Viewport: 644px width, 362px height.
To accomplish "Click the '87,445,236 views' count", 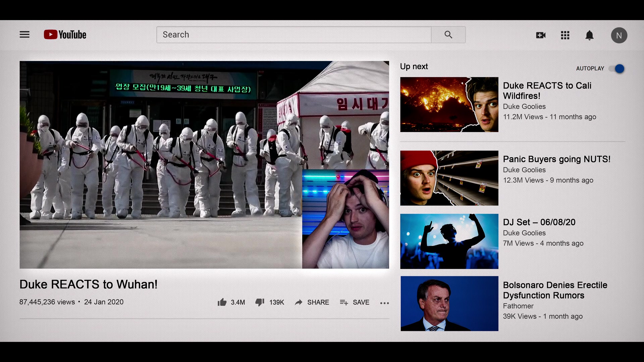I will pyautogui.click(x=47, y=302).
